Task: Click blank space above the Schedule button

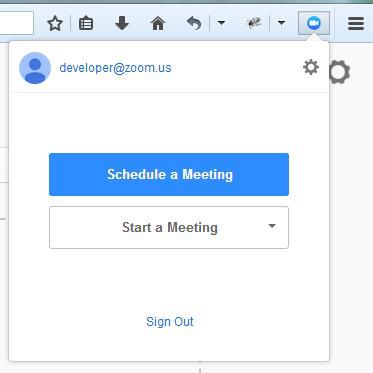Action: pyautogui.click(x=169, y=123)
